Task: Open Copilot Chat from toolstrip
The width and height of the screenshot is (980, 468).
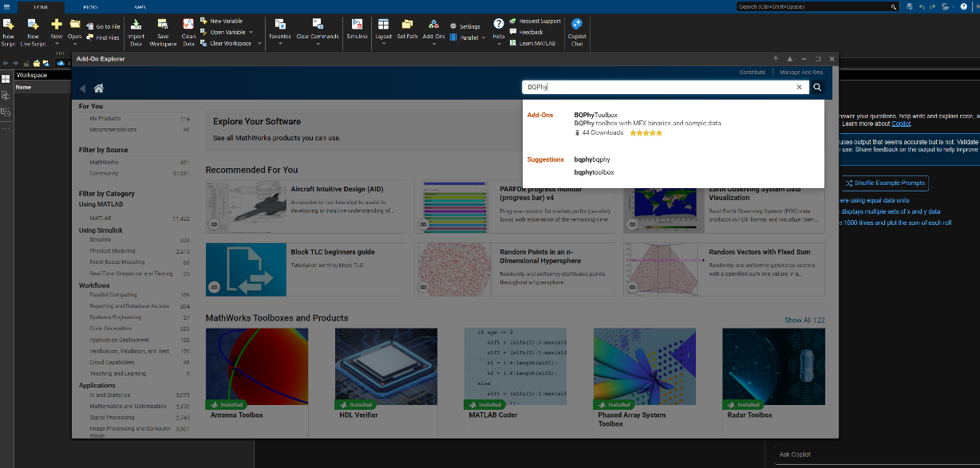Action: (x=576, y=28)
